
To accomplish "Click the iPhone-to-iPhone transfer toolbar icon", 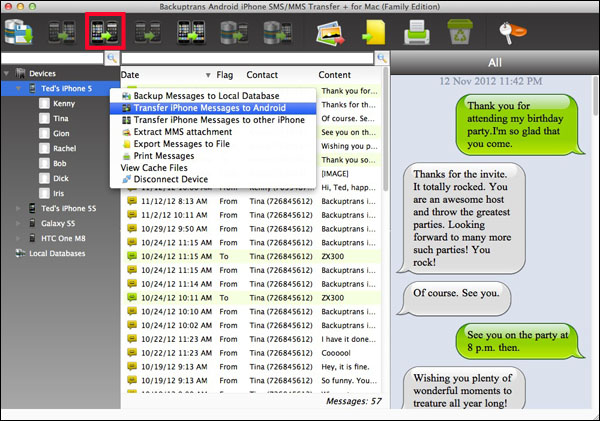I will coord(191,32).
